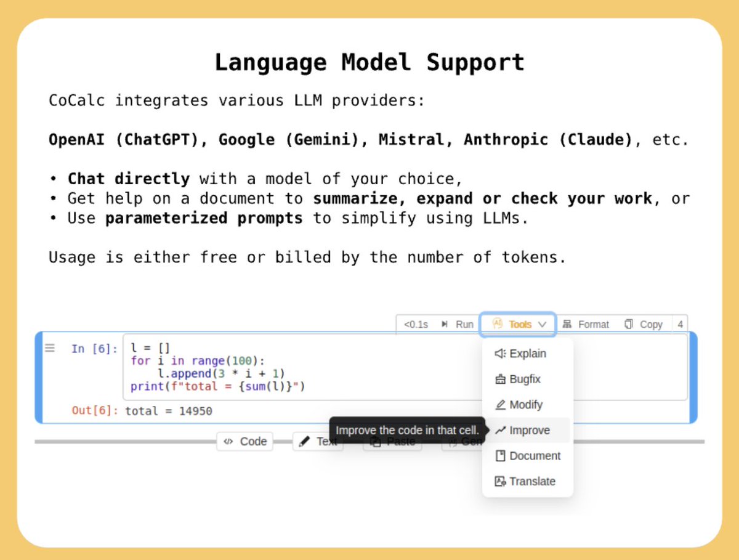This screenshot has height=560, width=739.
Task: Select Document from Tools menu
Action: click(x=527, y=456)
